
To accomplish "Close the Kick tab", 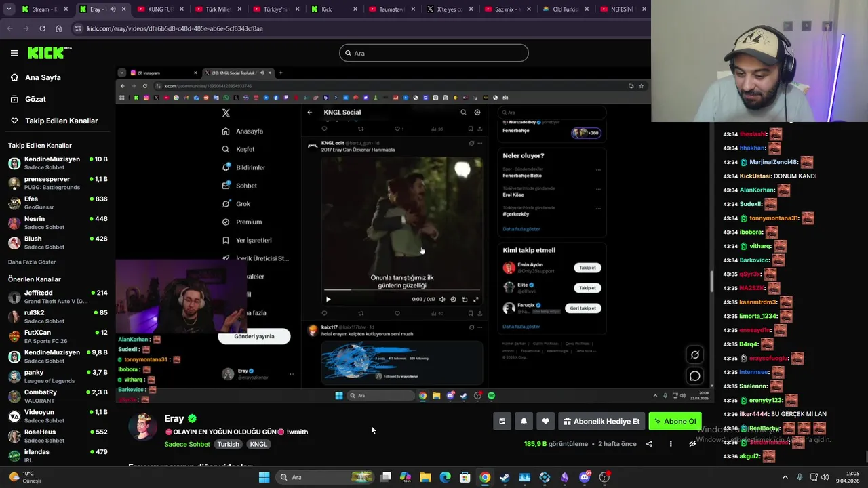I will tap(354, 9).
